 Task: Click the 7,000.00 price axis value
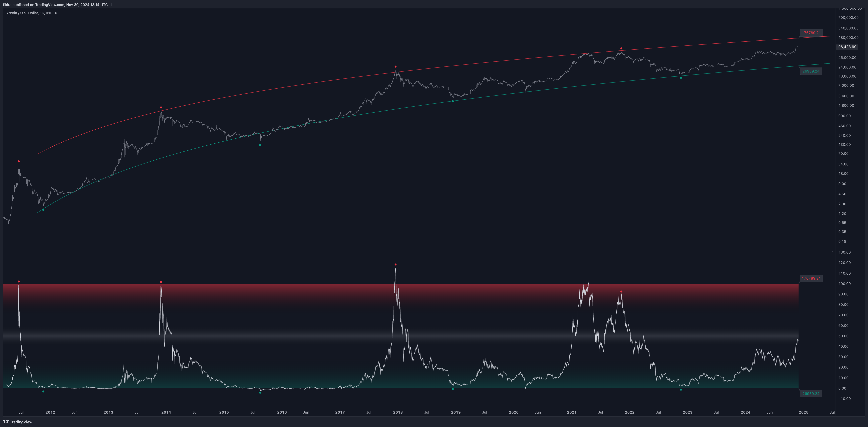[846, 86]
